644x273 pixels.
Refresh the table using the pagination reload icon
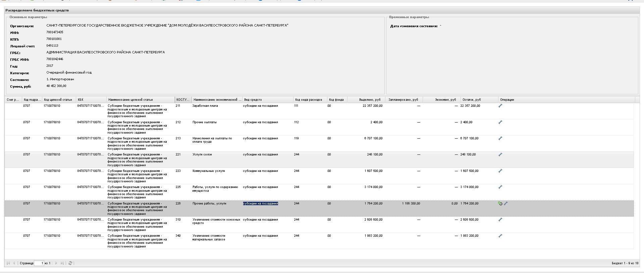tap(70, 263)
